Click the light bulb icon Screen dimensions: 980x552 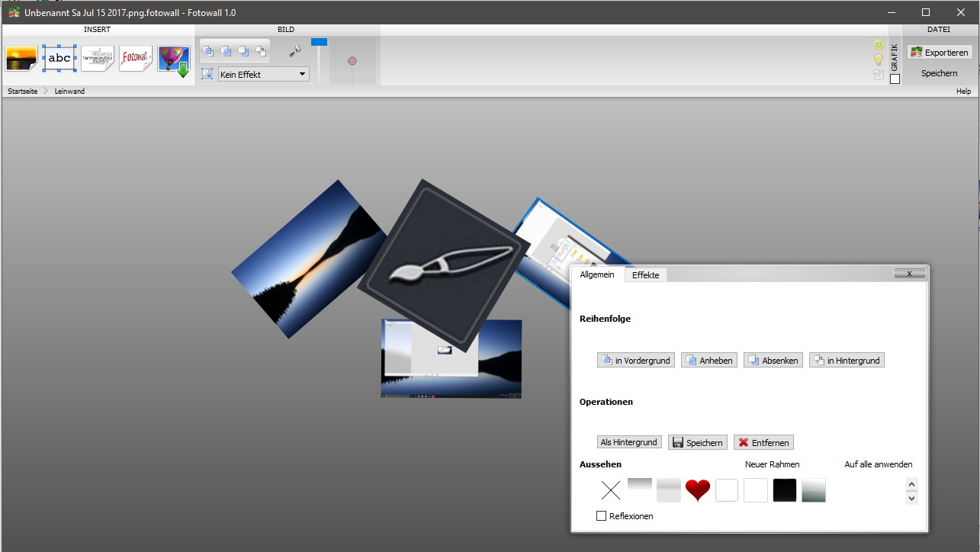click(x=879, y=59)
